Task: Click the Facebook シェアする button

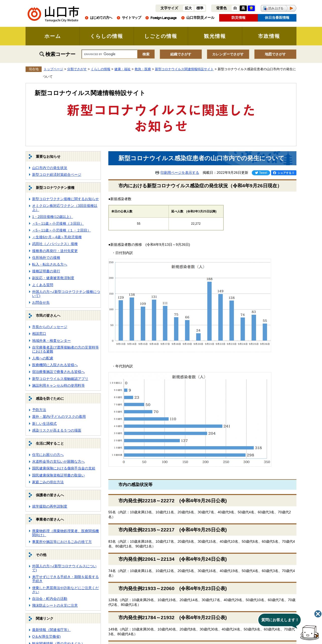Action: [x=284, y=173]
